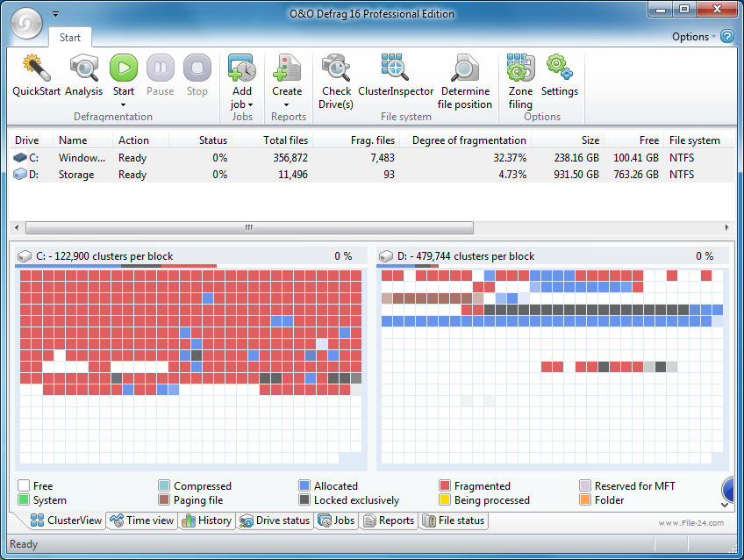Click the 931.50 GB size value
The image size is (744, 560).
[x=576, y=174]
